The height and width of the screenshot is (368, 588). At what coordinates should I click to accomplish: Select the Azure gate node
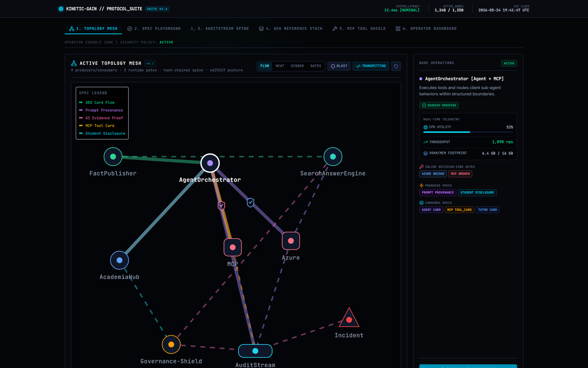pyautogui.click(x=291, y=241)
